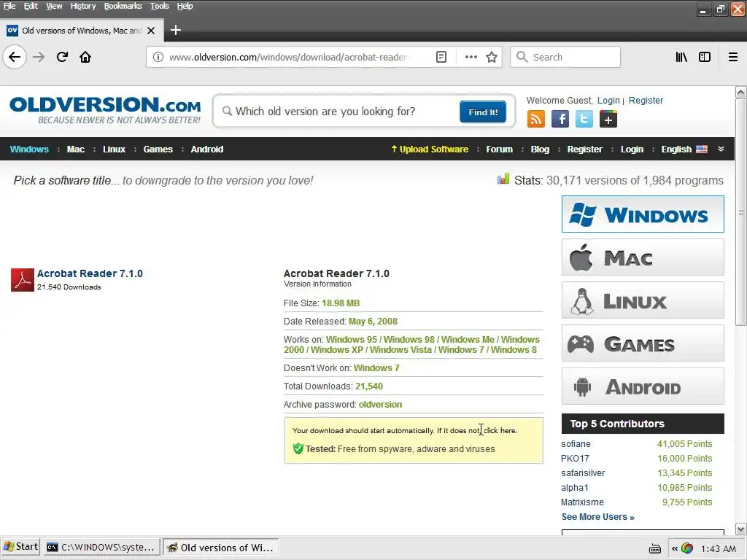Open Linux in the dark nav bar
The image size is (747, 560).
tap(115, 149)
